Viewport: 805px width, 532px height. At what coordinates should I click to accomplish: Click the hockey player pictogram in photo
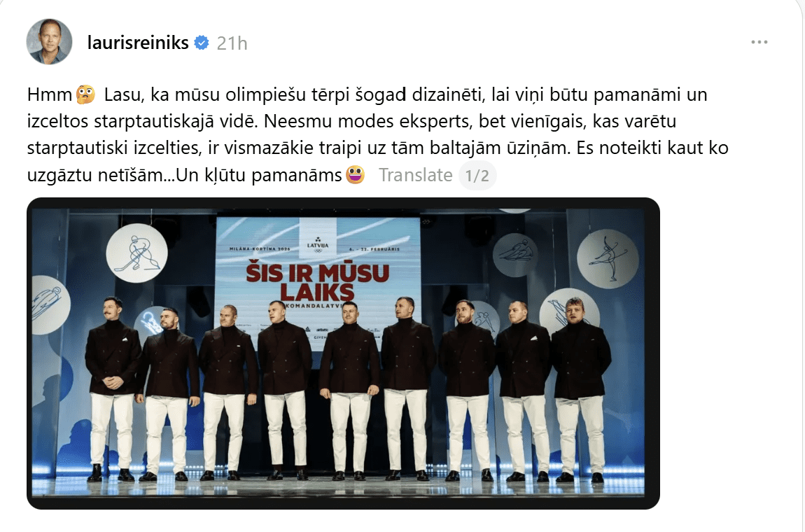136,253
